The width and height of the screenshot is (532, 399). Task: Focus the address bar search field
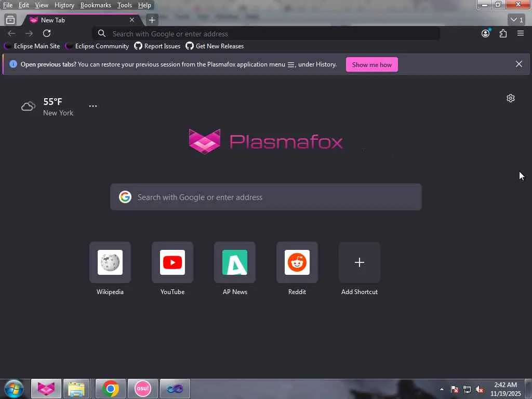click(x=266, y=34)
